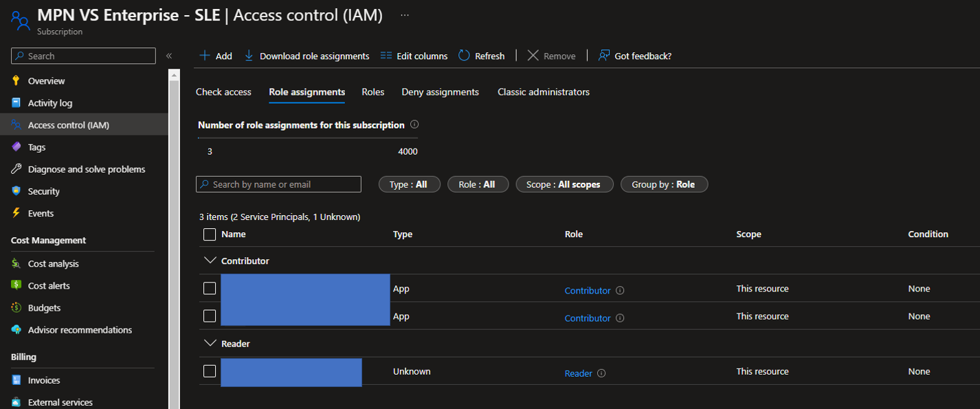The width and height of the screenshot is (980, 409).
Task: Click the Events lightning bolt icon
Action: [x=16, y=213]
